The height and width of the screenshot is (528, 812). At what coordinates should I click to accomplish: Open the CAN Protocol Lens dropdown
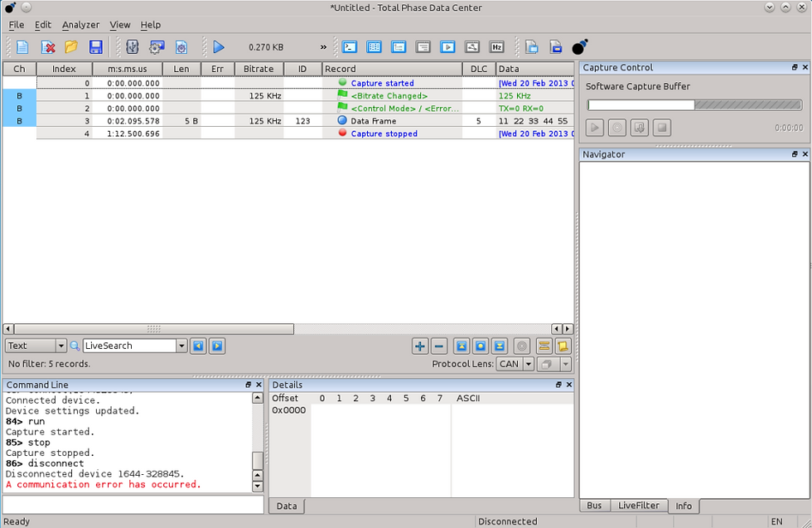tap(515, 364)
